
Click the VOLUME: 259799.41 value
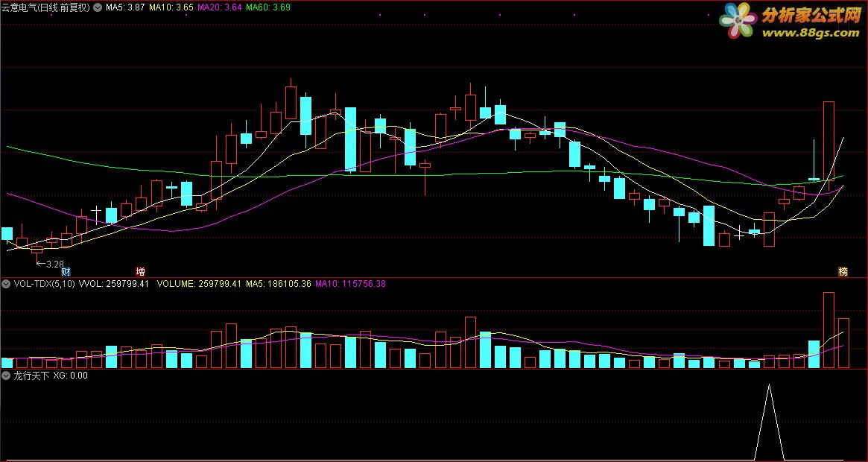[x=199, y=284]
